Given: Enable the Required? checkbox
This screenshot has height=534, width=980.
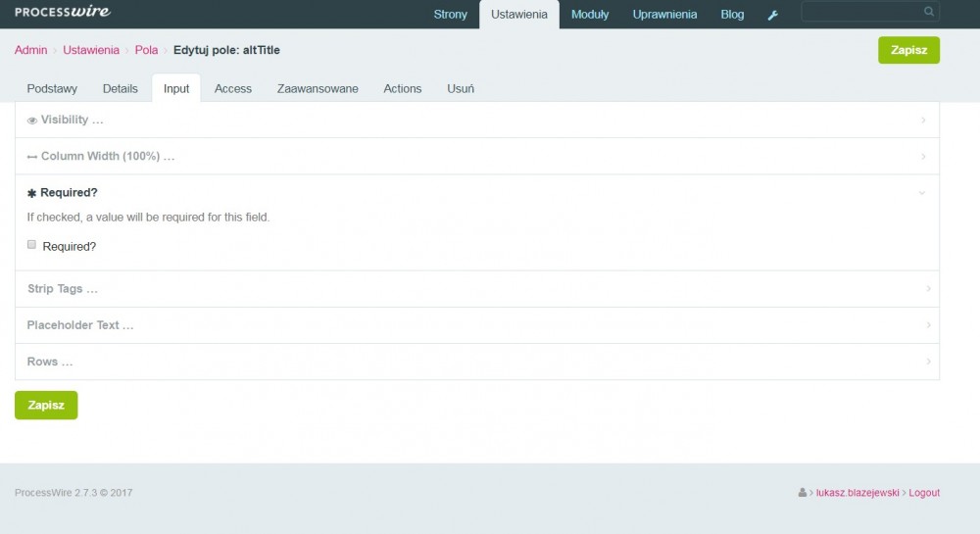Looking at the screenshot, I should [x=32, y=245].
